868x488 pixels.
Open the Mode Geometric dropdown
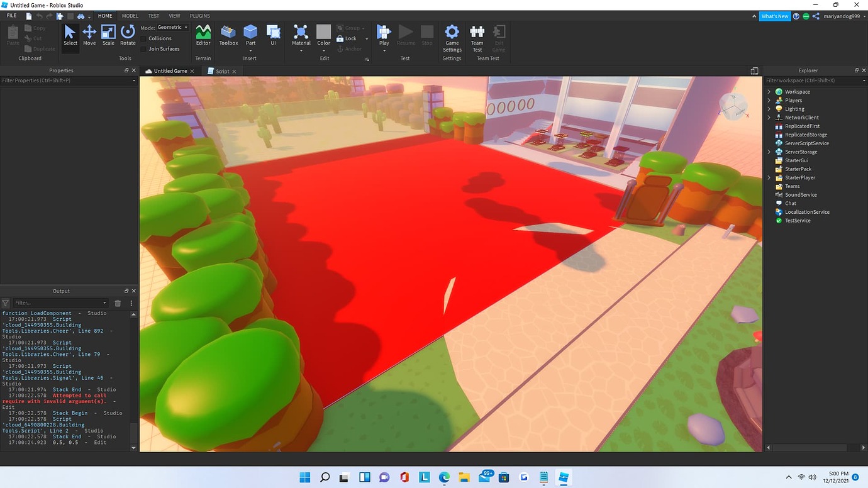coord(172,28)
